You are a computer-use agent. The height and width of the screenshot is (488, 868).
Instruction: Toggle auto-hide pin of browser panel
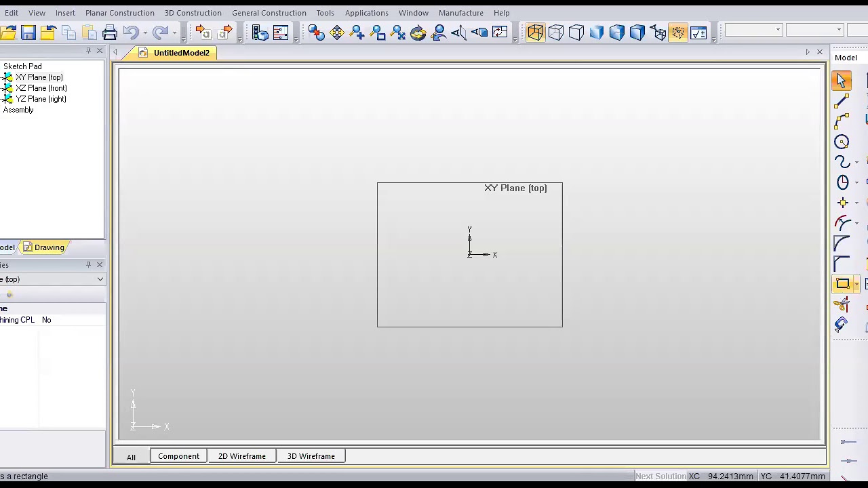point(88,51)
